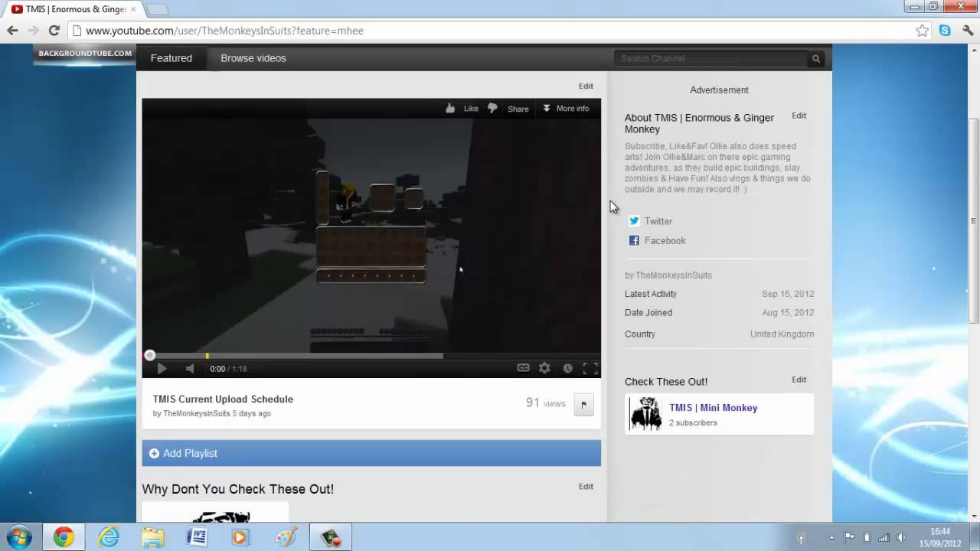Open the video quality settings gear

click(x=544, y=368)
